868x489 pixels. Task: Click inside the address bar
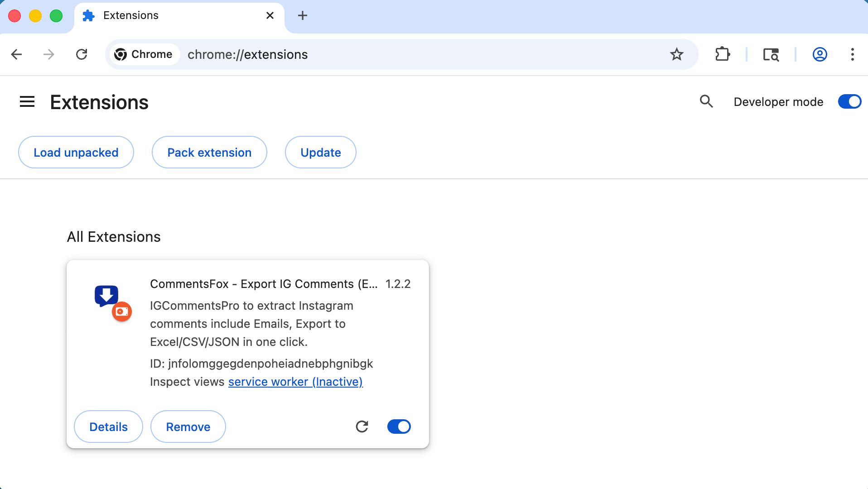coord(408,54)
